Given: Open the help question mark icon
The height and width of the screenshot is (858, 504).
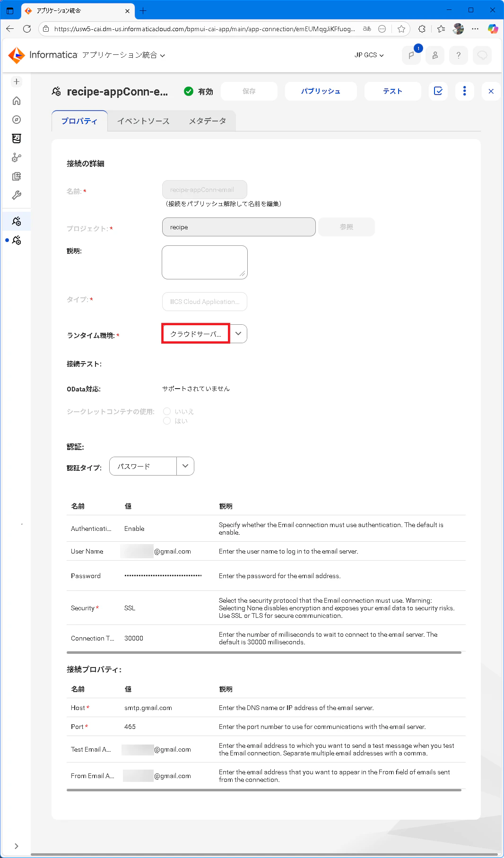Looking at the screenshot, I should pos(459,55).
